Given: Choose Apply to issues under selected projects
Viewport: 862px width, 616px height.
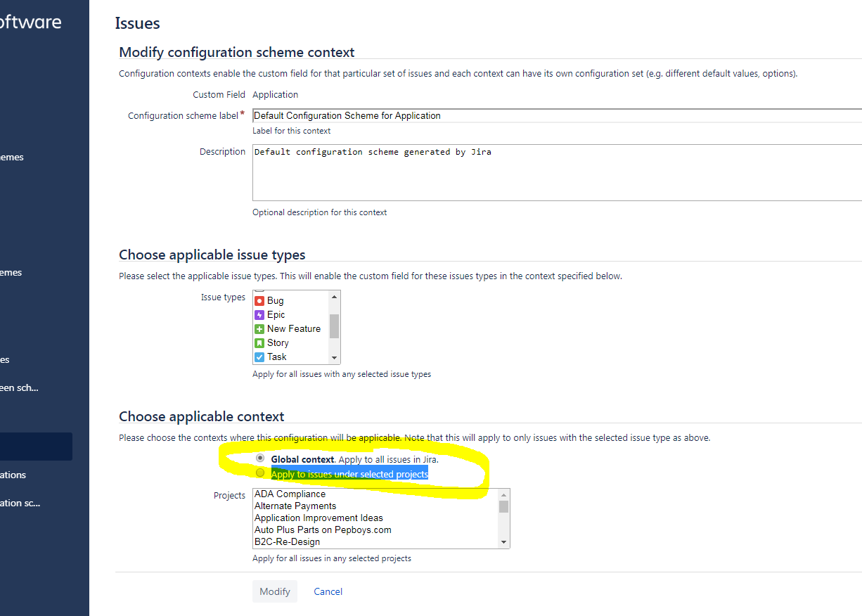Looking at the screenshot, I should pos(260,473).
